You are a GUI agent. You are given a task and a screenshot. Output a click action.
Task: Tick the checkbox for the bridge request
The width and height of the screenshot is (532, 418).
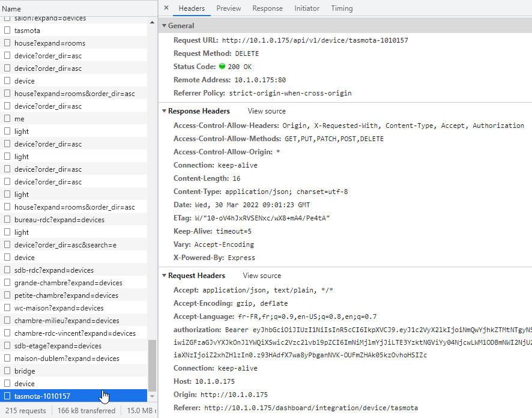(7, 371)
